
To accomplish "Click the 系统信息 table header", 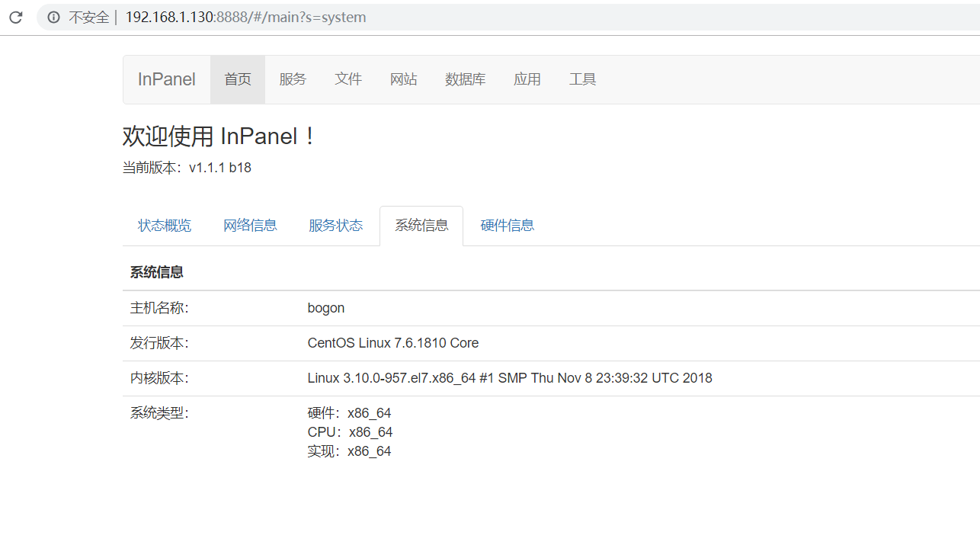I will coord(157,272).
